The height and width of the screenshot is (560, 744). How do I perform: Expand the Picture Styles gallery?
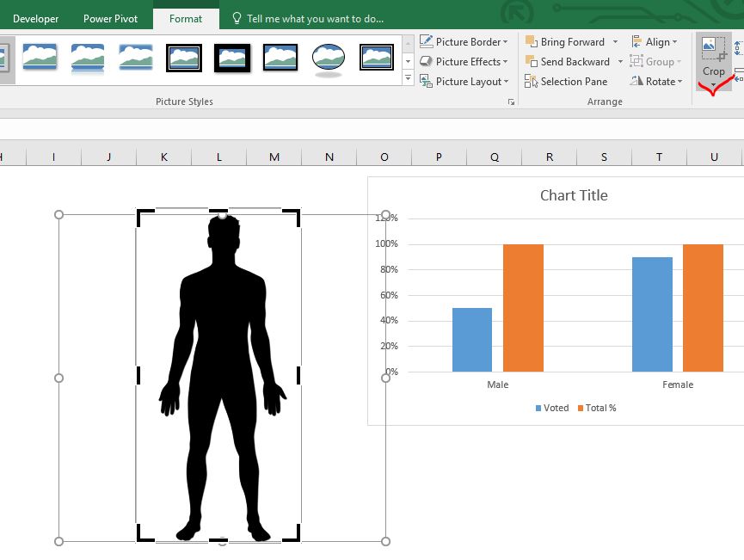[408, 77]
